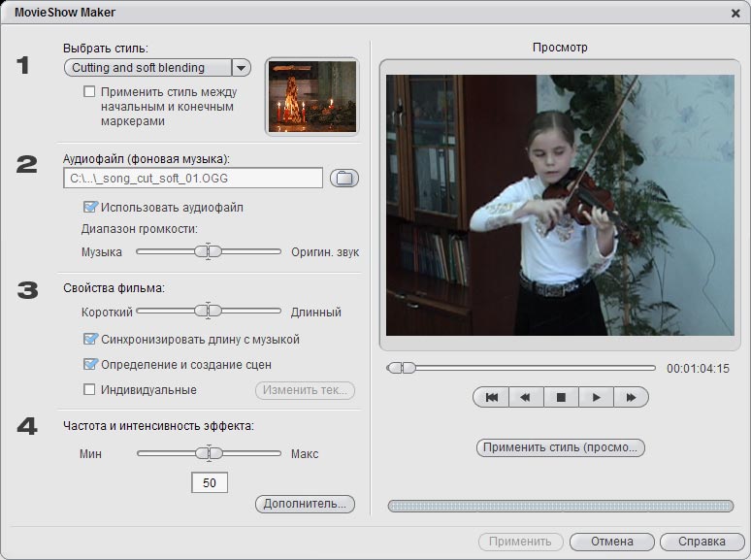Click the progress bar at bottom

coord(561,506)
